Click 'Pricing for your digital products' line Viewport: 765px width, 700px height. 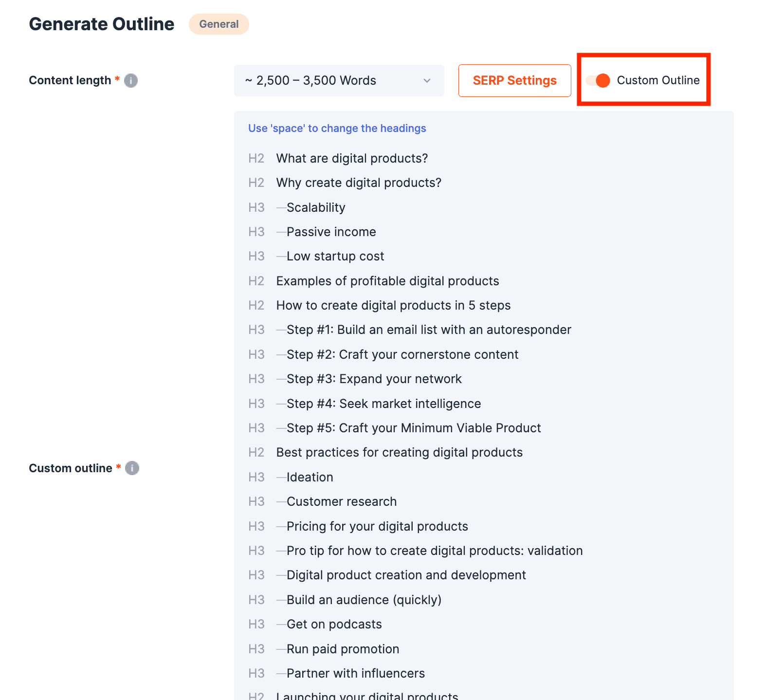pyautogui.click(x=377, y=526)
